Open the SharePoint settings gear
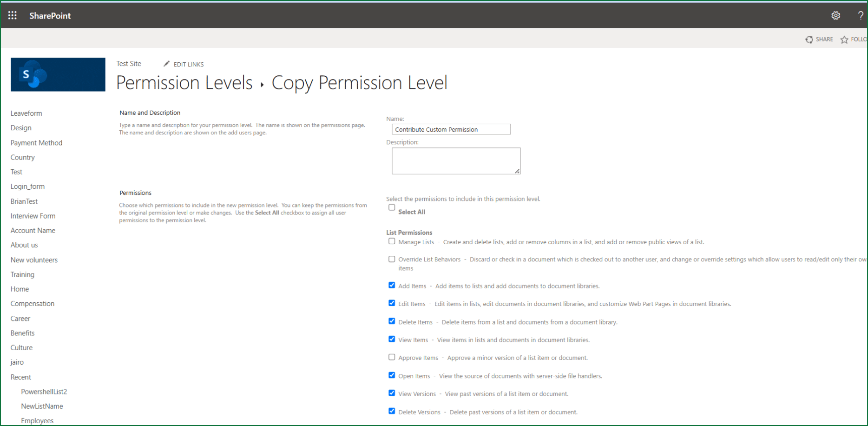This screenshot has height=426, width=868. (x=836, y=15)
